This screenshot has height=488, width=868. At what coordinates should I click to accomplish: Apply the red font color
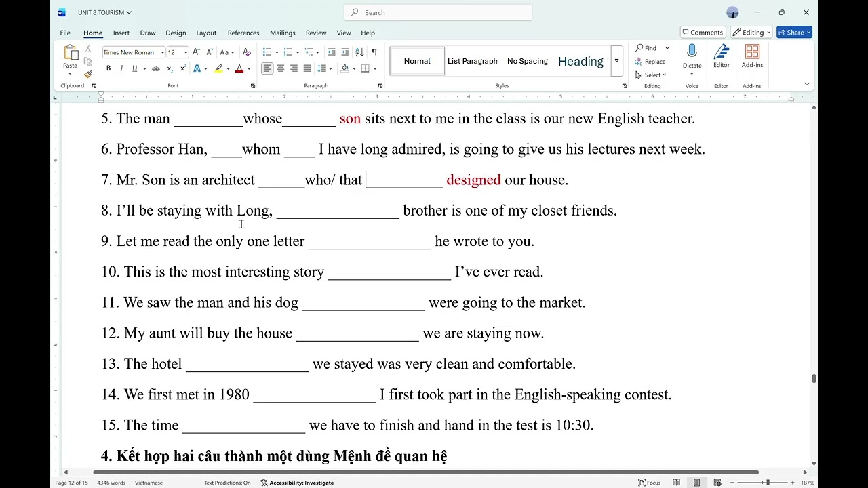point(239,68)
